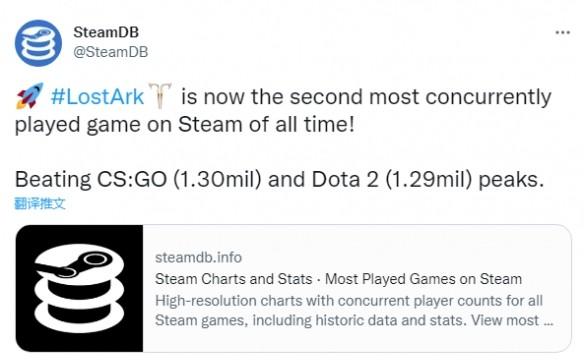Open the SteamDB profile avatar
This screenshot has width=584, height=364.
38,42
